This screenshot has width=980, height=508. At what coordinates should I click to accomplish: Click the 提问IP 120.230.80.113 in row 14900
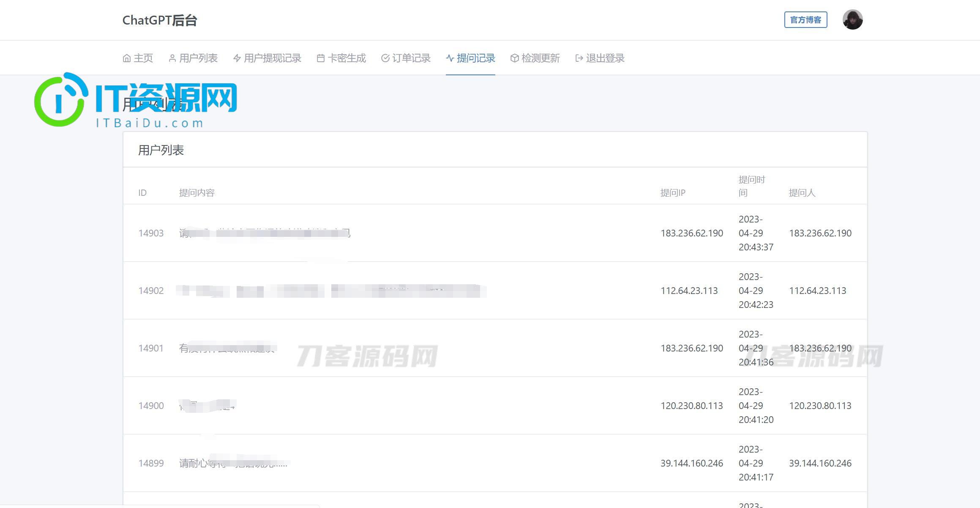692,406
